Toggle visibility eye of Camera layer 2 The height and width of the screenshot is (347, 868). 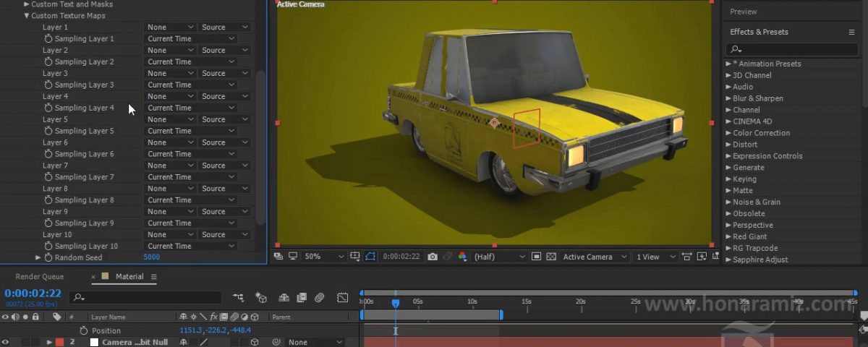6,342
